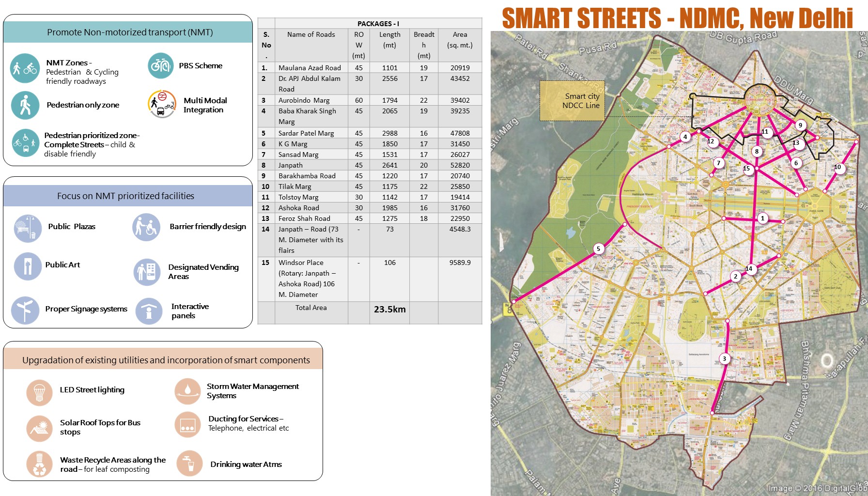Image resolution: width=868 pixels, height=496 pixels.
Task: Click the PBS Scheme bicycle icon
Action: (x=161, y=65)
